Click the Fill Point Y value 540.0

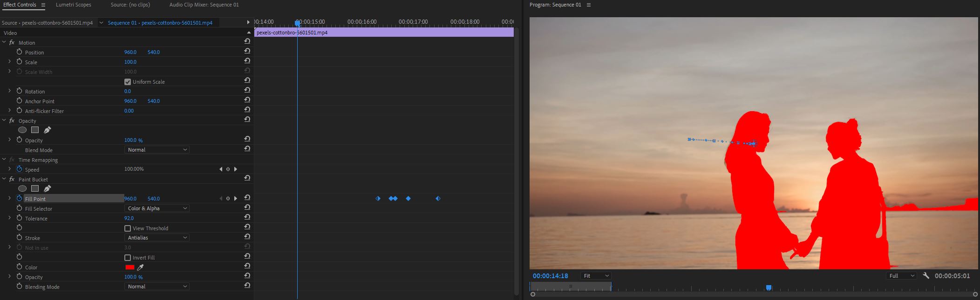click(x=154, y=199)
